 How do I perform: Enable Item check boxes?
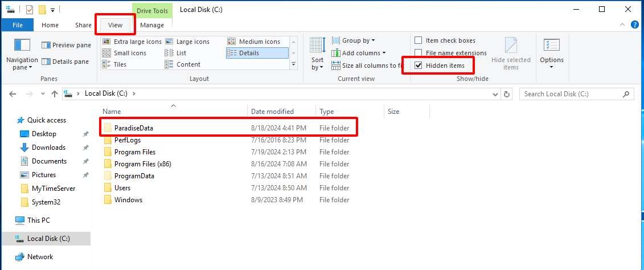pyautogui.click(x=419, y=40)
